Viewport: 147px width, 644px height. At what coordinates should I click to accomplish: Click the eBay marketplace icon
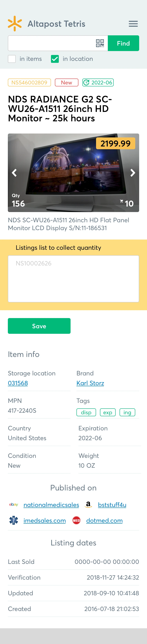point(14,505)
